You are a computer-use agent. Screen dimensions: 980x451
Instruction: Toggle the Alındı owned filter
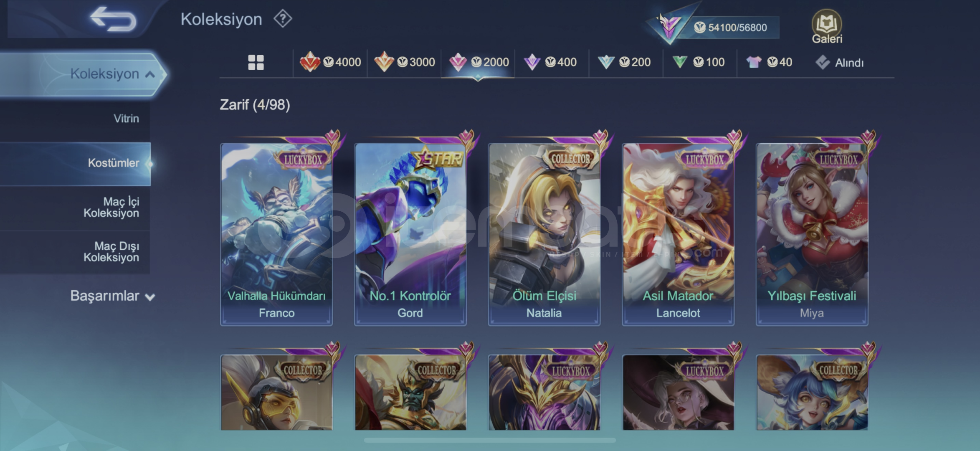[839, 63]
